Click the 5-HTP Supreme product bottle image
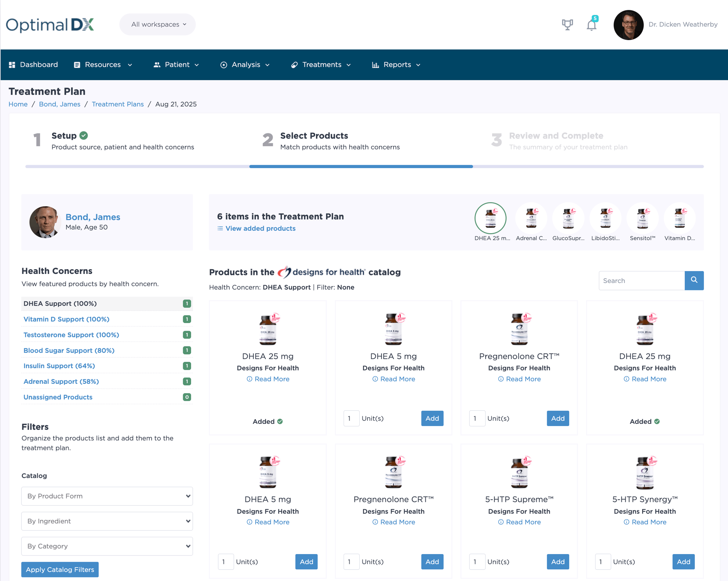The image size is (728, 581). [x=519, y=472]
